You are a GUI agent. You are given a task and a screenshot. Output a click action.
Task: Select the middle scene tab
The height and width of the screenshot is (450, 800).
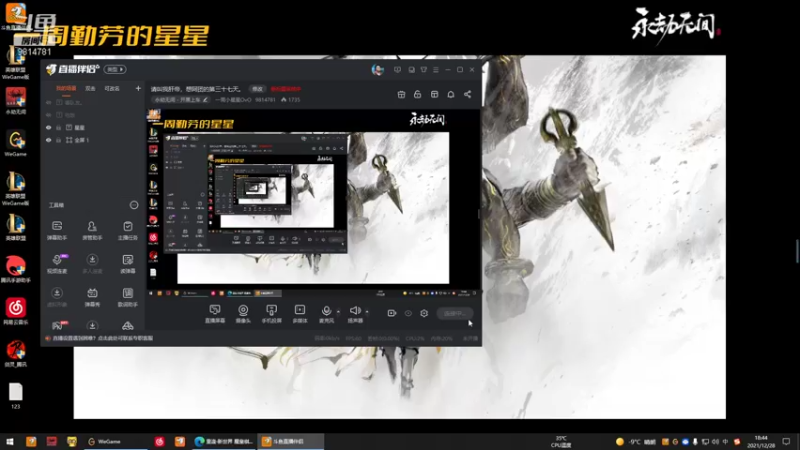click(90, 89)
